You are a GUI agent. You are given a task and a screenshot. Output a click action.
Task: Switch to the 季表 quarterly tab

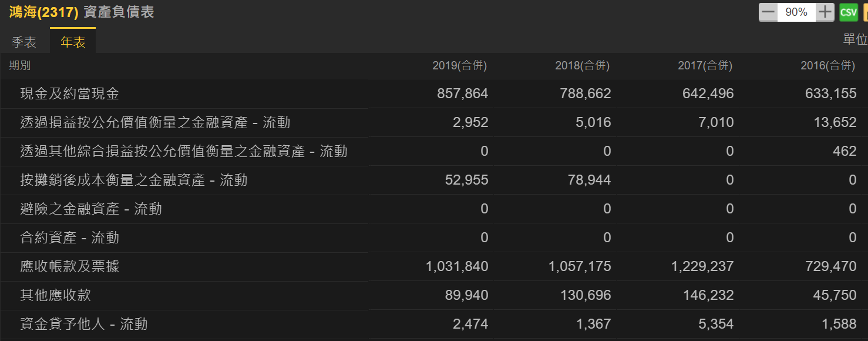[x=24, y=42]
